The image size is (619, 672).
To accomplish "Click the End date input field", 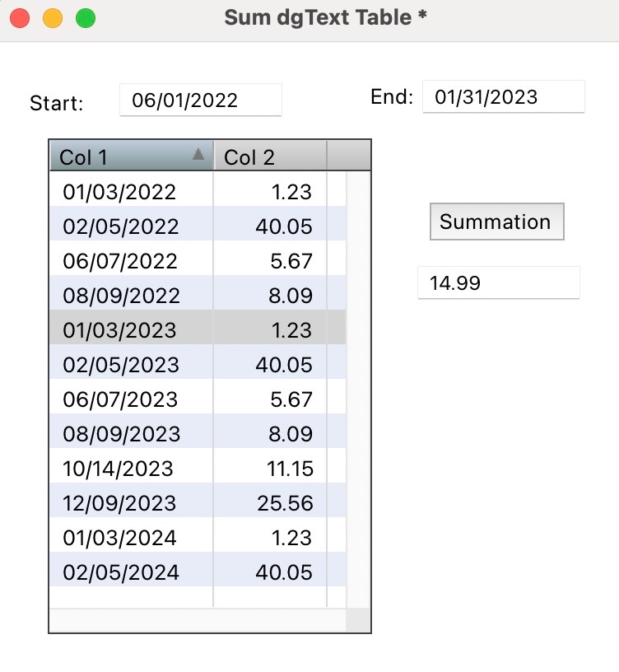I will coord(503,97).
